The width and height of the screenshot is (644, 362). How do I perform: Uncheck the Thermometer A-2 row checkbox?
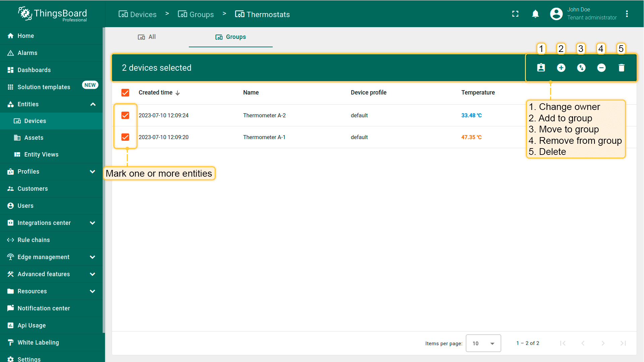coord(125,115)
